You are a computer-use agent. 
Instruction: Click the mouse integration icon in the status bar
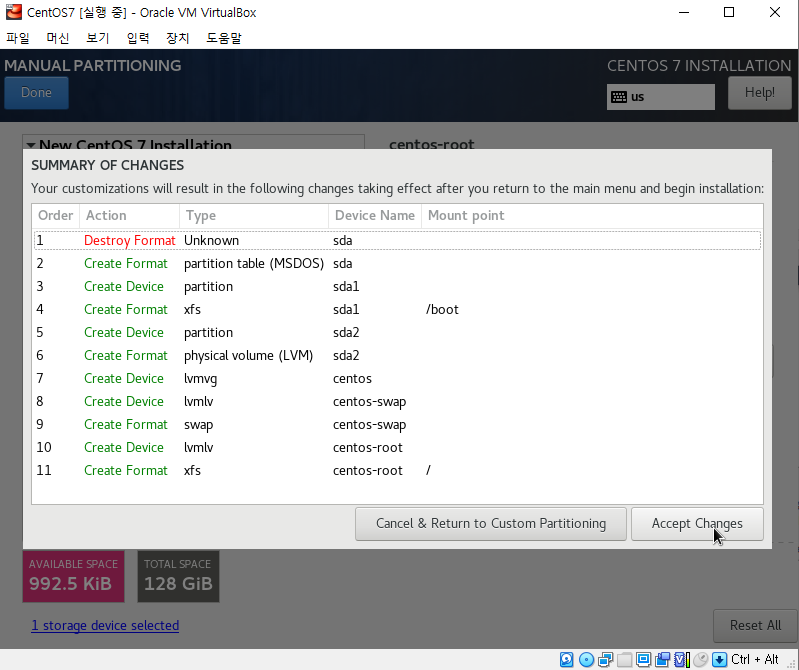click(701, 660)
